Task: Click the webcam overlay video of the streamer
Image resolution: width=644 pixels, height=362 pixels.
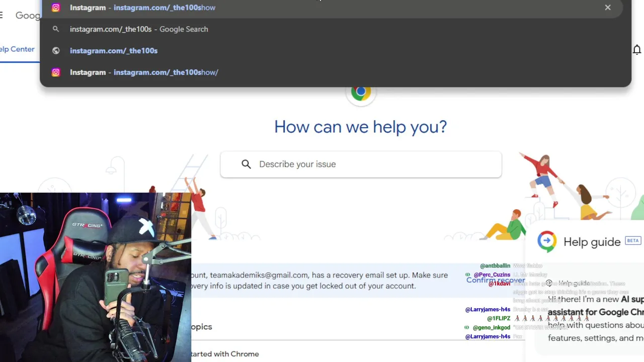Action: 96,277
